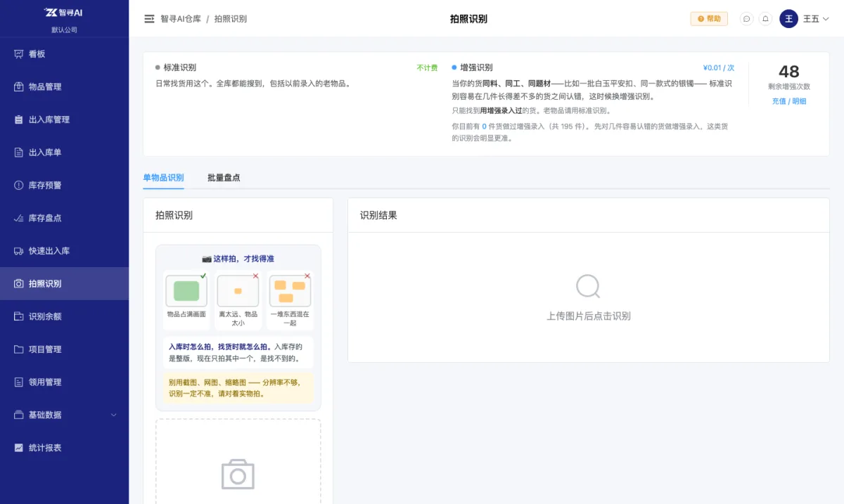Viewport: 844px width, 504px height.
Task: Click the 智寻AI logo icon
Action: pyautogui.click(x=51, y=12)
